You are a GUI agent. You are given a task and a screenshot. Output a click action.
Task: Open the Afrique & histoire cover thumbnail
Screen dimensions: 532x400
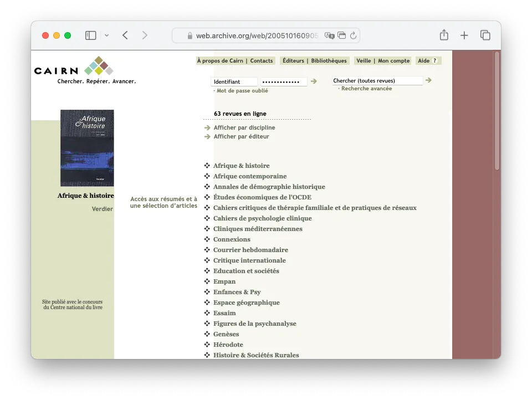click(87, 148)
